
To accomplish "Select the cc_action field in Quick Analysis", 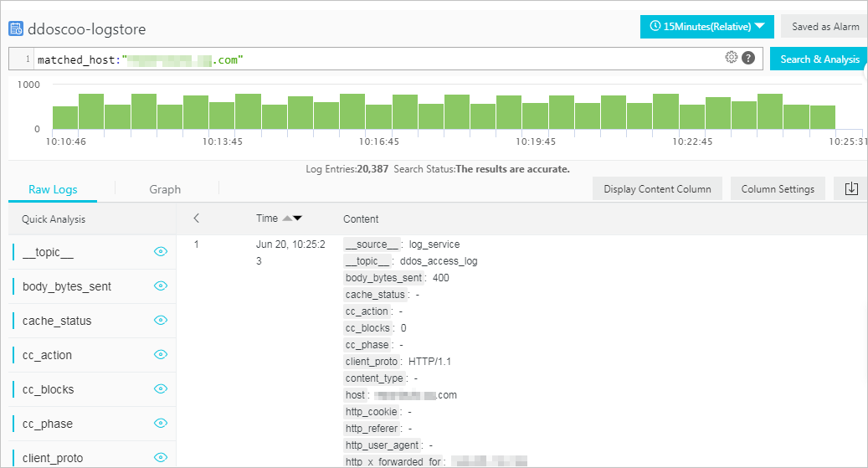I will [x=47, y=356].
